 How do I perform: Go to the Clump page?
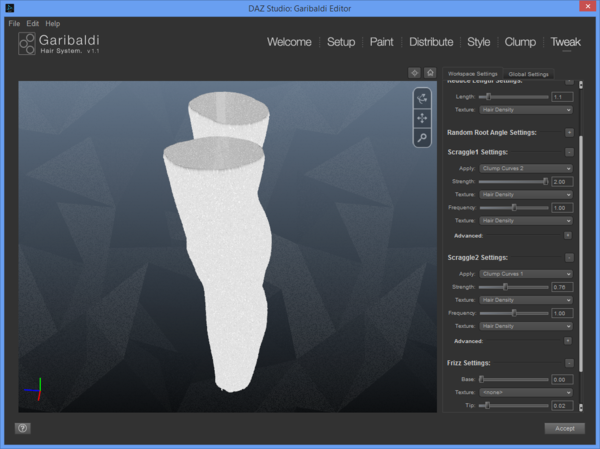(x=520, y=42)
